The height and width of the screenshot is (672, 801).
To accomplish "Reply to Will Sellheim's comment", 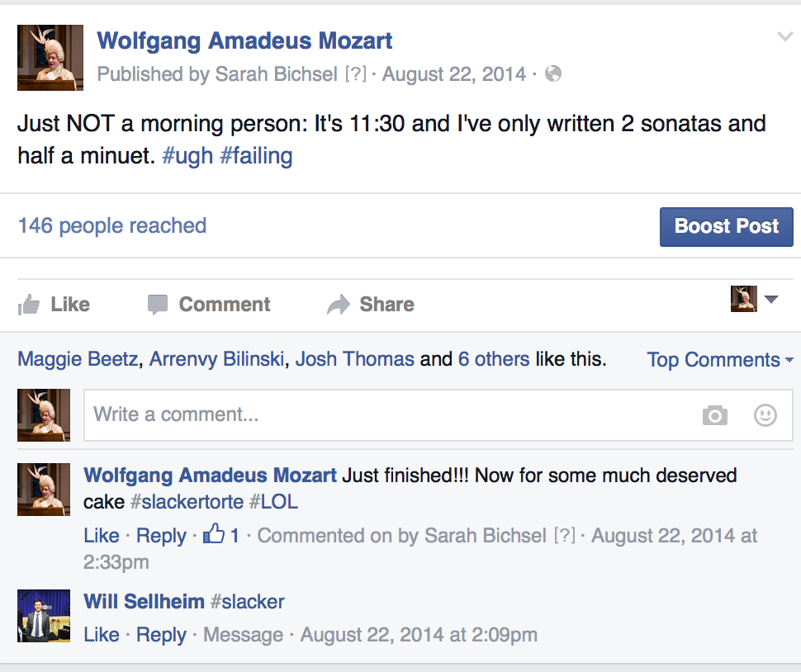I will 161,635.
